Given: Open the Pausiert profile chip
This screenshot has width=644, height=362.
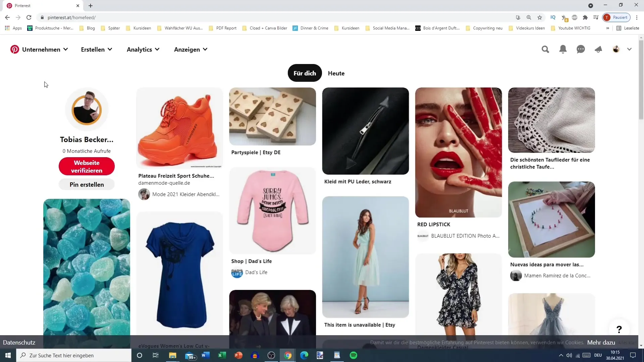Looking at the screenshot, I should pos(616,17).
